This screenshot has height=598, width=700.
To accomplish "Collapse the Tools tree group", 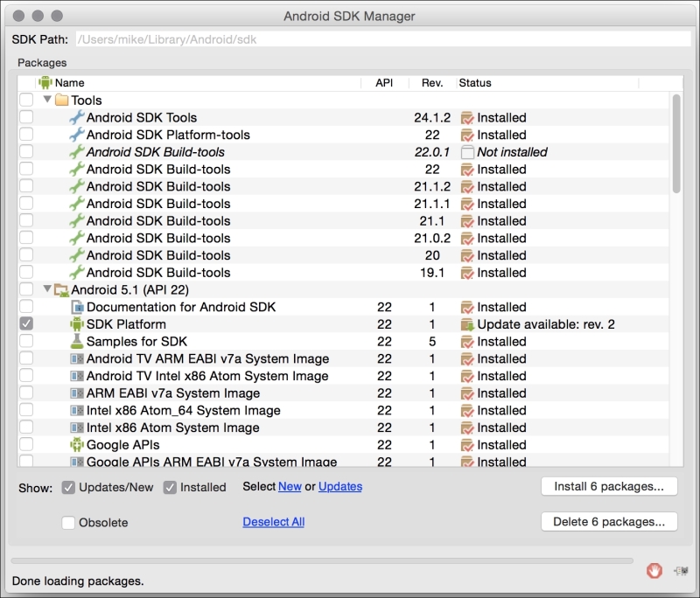I will coord(47,100).
